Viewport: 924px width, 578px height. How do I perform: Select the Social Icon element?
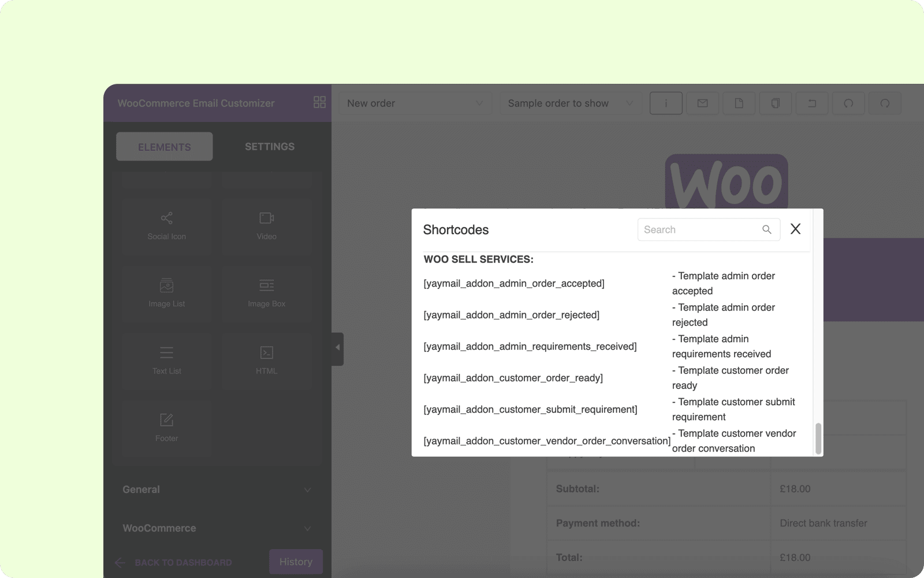pos(166,226)
